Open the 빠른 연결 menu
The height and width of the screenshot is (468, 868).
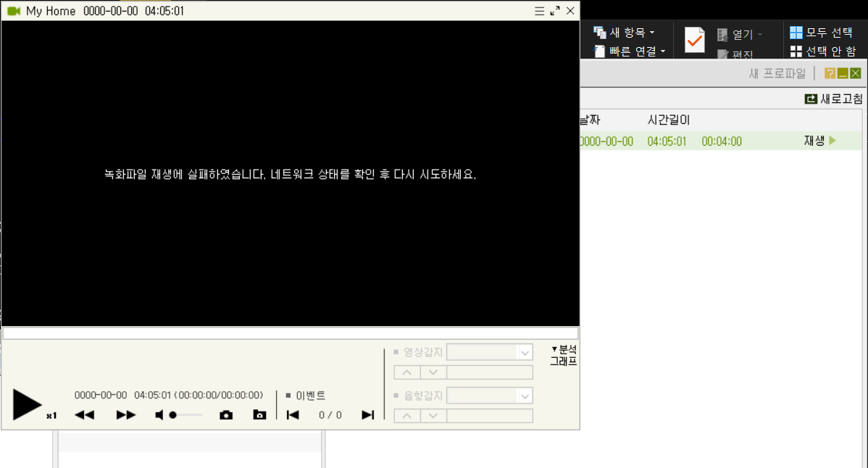[x=630, y=51]
